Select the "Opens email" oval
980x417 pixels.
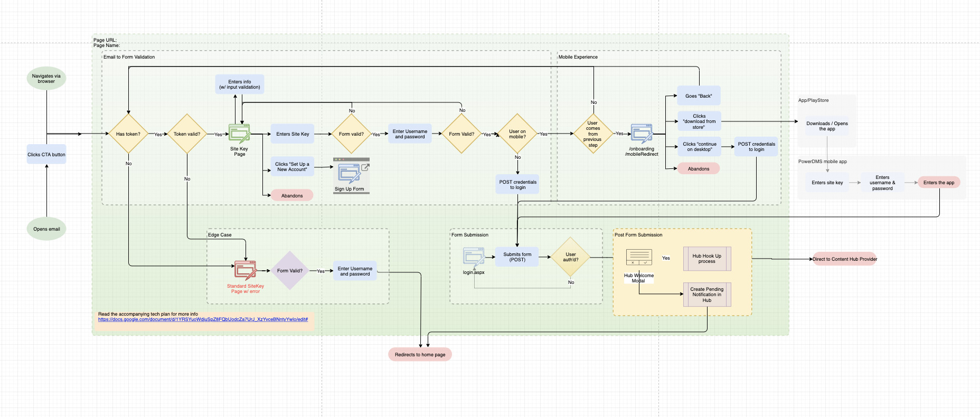coord(46,229)
